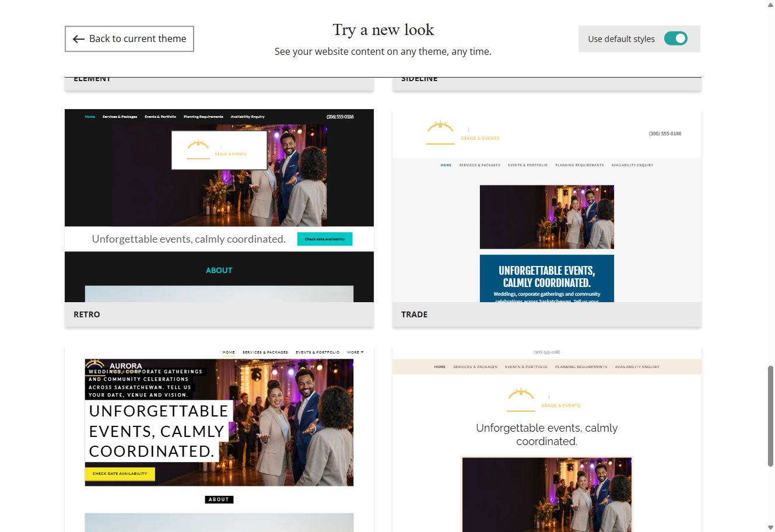Click 'Services & Packages' in the Retro preview menu
Image resolution: width=775 pixels, height=532 pixels.
120,117
